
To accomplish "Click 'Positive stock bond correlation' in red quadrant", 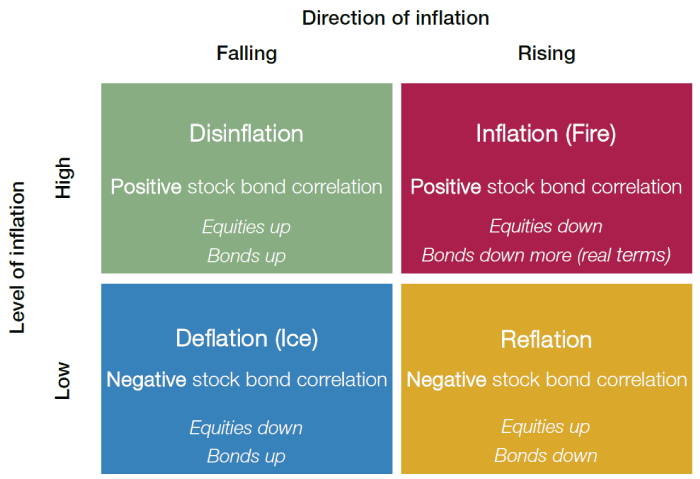I will coord(546,187).
